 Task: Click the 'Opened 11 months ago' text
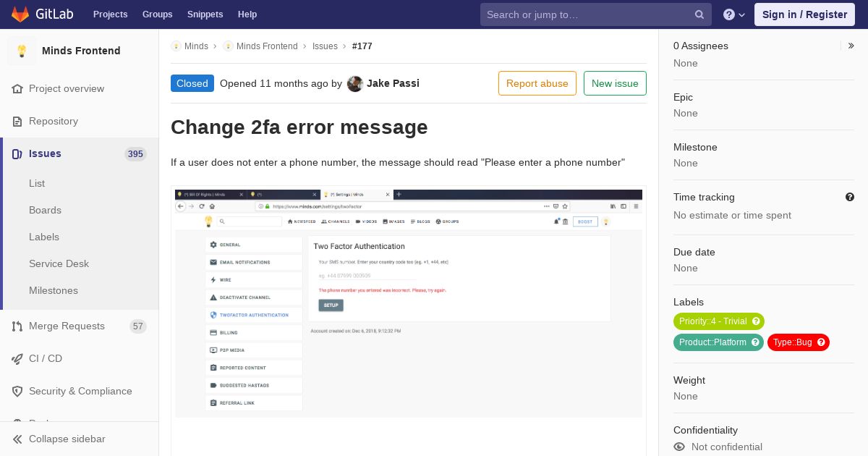[274, 83]
